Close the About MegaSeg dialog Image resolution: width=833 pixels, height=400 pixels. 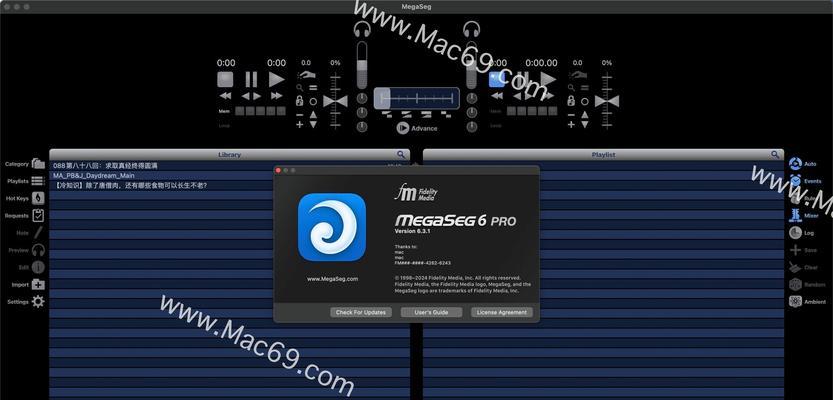pyautogui.click(x=278, y=170)
